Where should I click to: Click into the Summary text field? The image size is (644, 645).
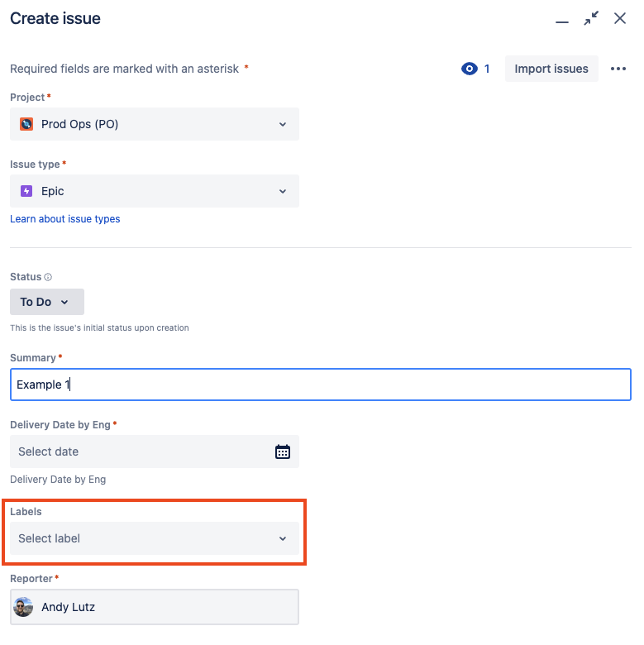(321, 385)
